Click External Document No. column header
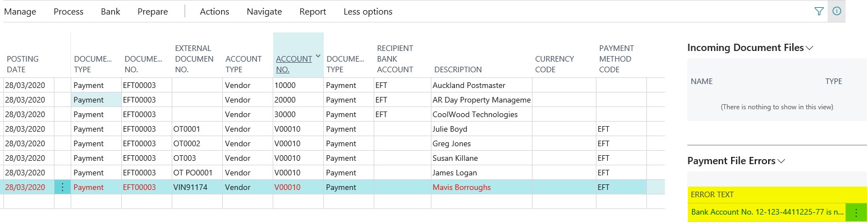This screenshot has height=223, width=868. click(x=194, y=59)
